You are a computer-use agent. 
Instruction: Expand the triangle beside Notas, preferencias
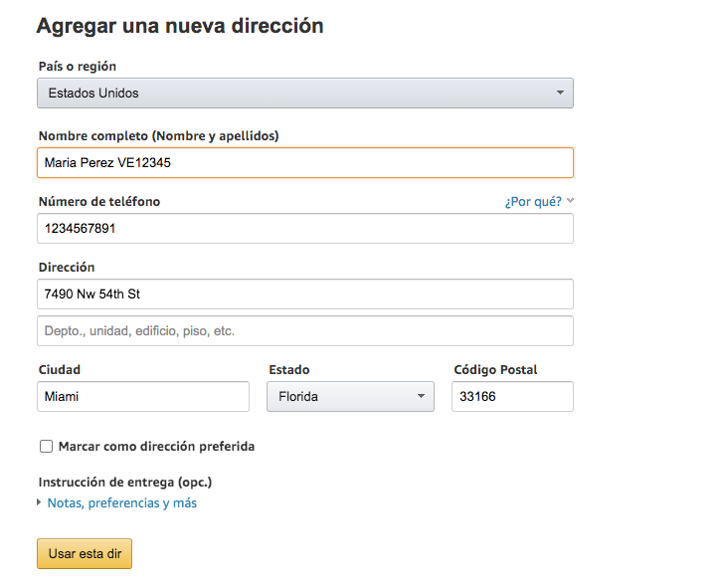40,502
